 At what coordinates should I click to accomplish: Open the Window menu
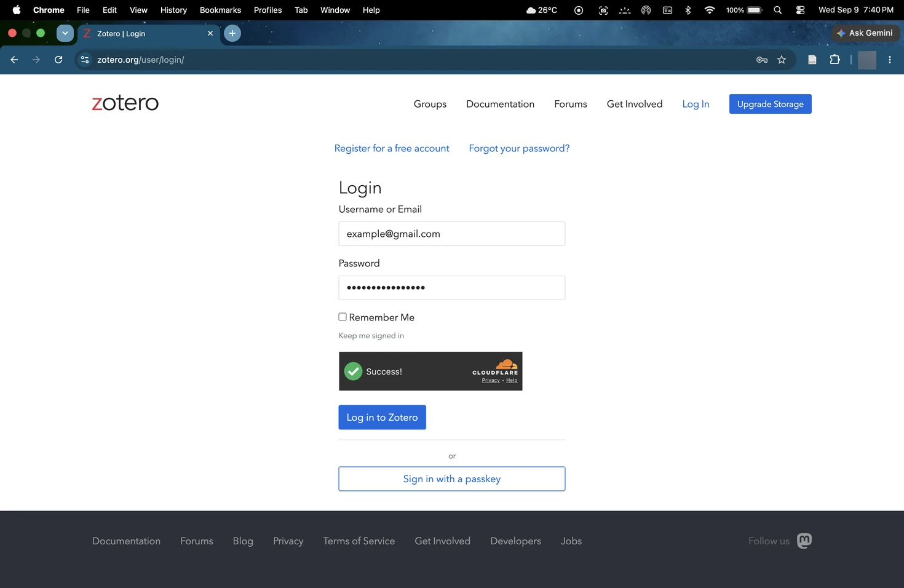click(x=335, y=10)
